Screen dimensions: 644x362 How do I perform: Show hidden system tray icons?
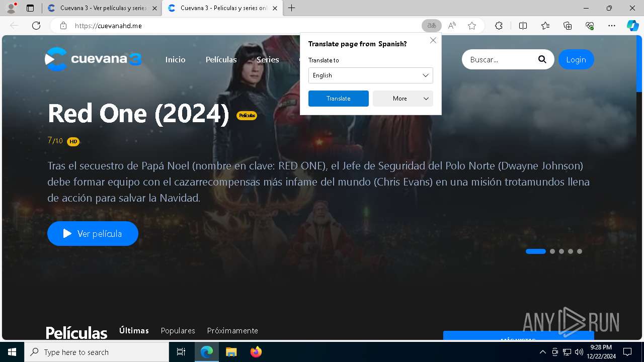click(x=542, y=352)
